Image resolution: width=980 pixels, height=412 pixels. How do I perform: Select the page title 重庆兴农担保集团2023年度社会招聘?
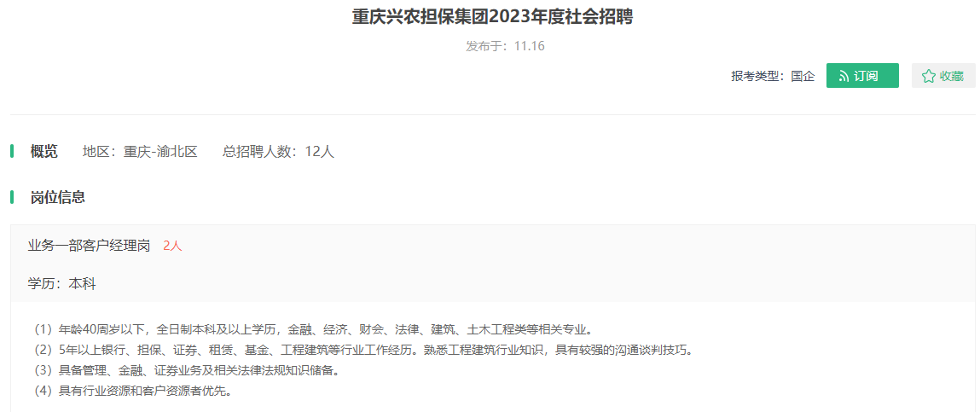point(492,17)
